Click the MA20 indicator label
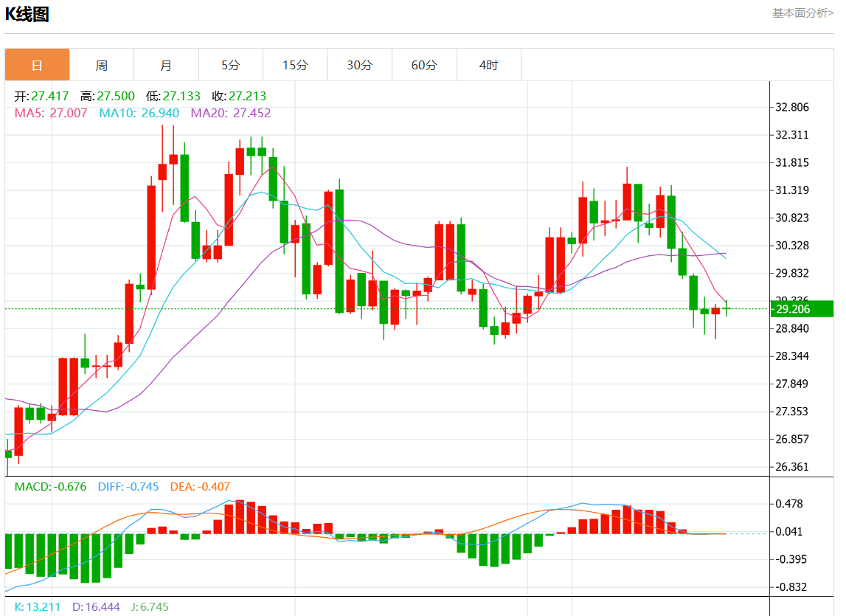 coord(230,113)
